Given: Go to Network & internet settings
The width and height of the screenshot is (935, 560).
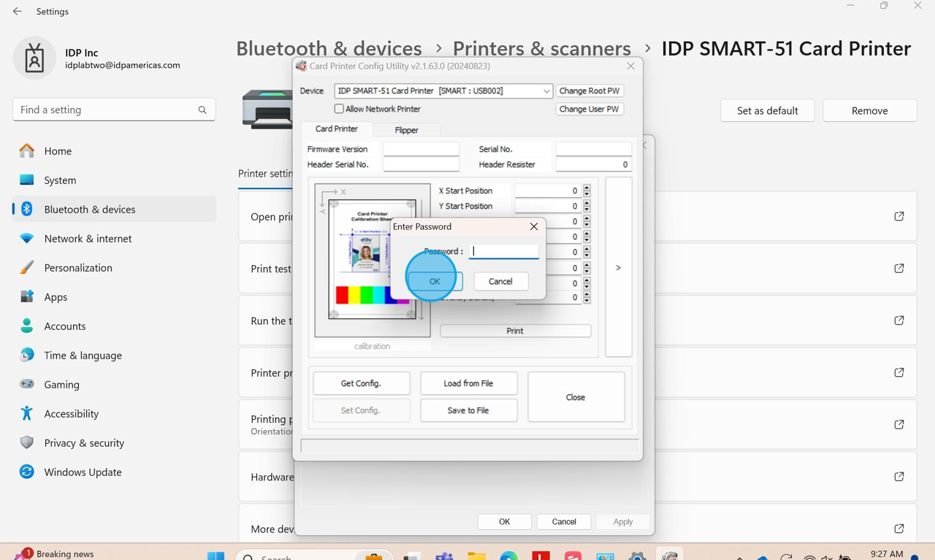Looking at the screenshot, I should coord(115,239).
